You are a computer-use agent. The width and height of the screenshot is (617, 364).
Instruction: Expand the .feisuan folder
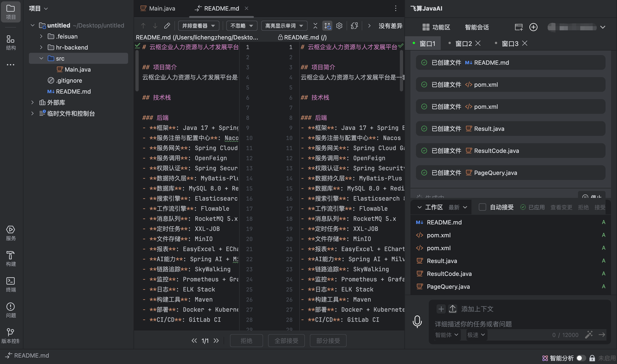point(41,37)
